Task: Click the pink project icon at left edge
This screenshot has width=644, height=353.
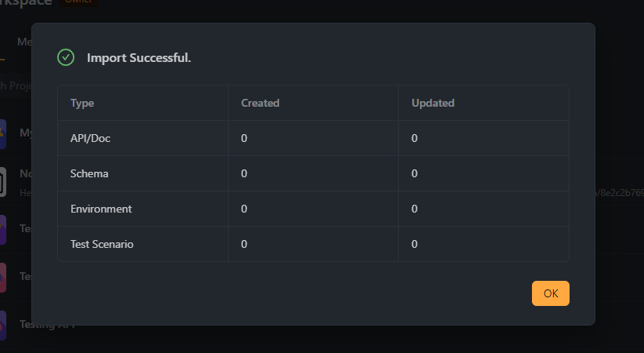Action: click(2, 278)
